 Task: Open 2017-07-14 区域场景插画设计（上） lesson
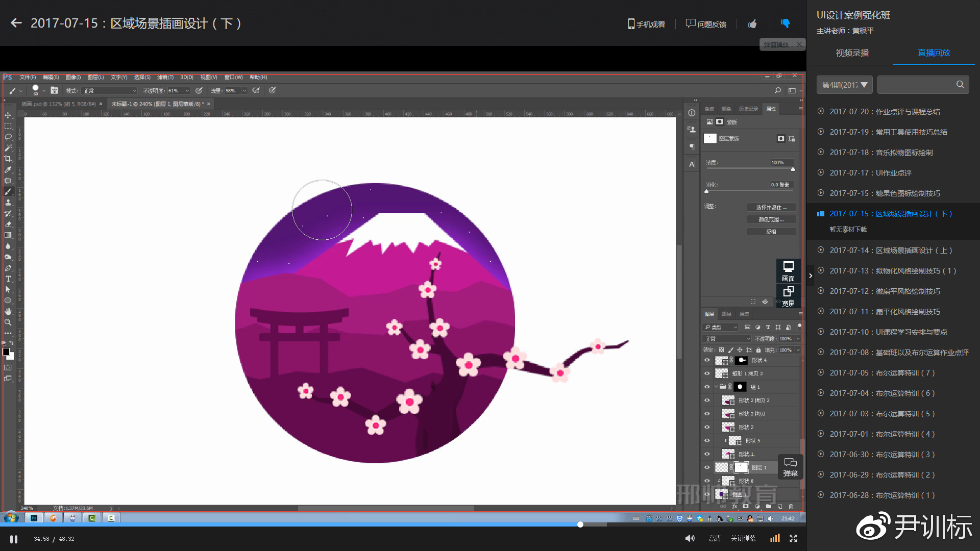tap(891, 251)
